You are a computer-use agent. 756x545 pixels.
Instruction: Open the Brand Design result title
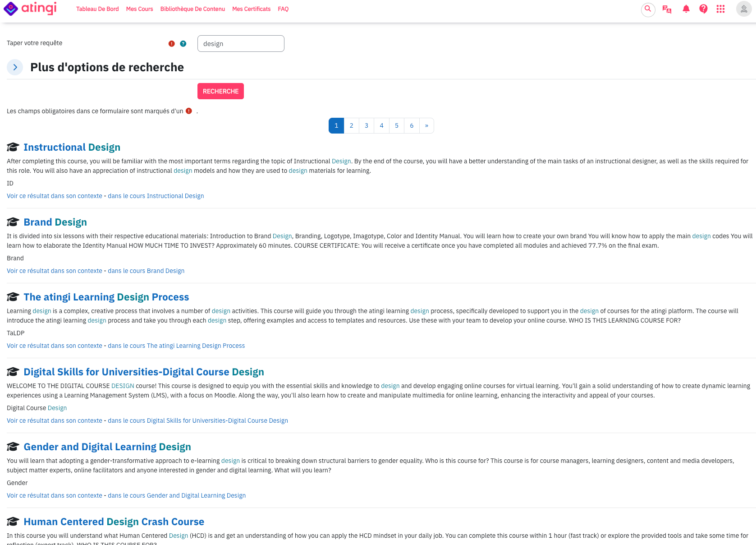(55, 222)
